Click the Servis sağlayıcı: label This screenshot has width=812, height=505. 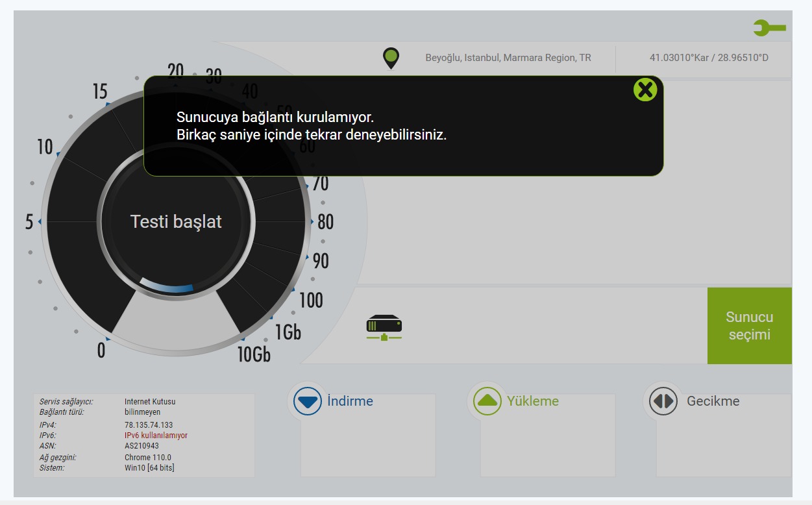coord(66,402)
